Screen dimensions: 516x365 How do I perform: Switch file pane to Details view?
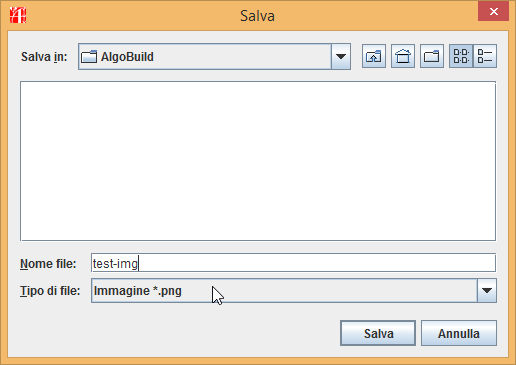[x=485, y=56]
